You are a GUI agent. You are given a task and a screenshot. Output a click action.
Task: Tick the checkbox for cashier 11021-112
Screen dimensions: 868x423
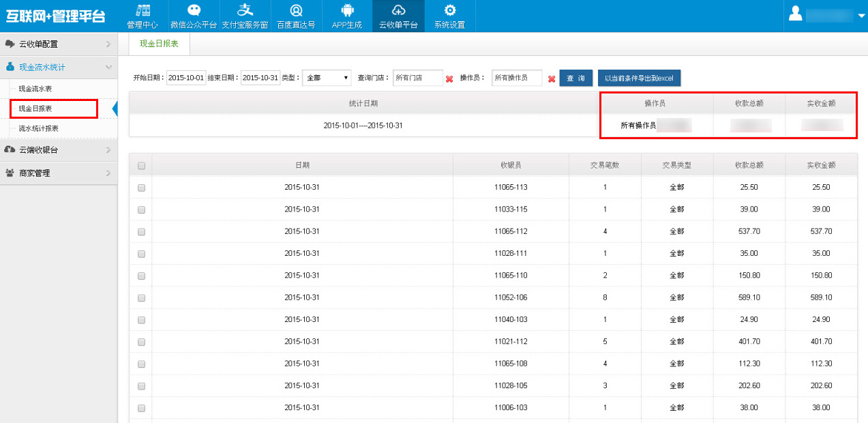[x=141, y=342]
